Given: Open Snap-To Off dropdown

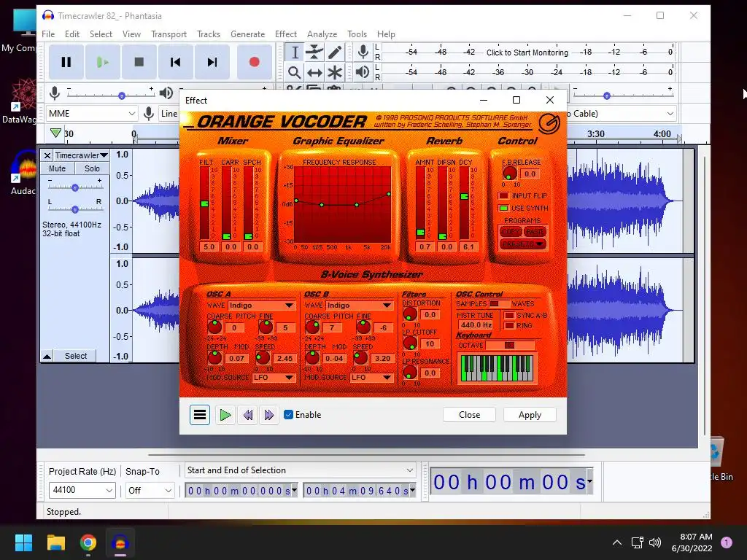Looking at the screenshot, I should (150, 490).
